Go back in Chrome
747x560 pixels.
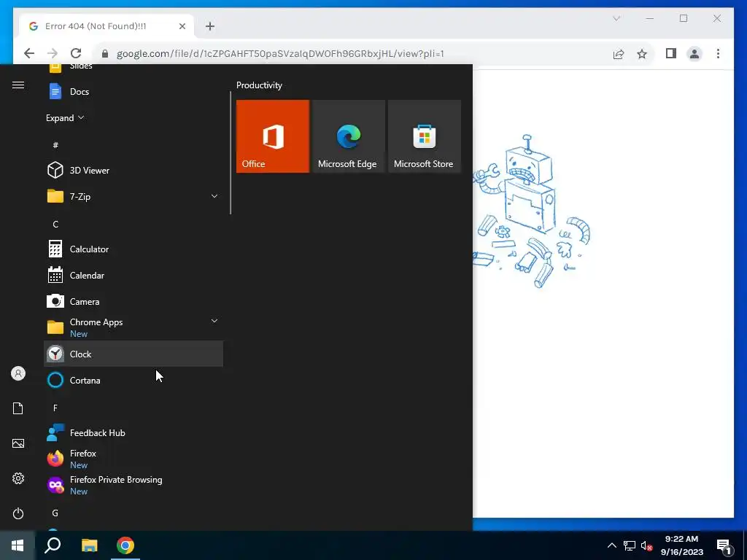click(29, 53)
